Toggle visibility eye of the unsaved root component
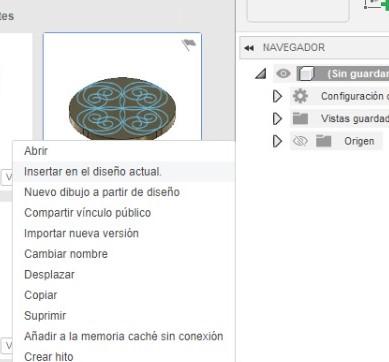This screenshot has height=362, width=389. 283,73
